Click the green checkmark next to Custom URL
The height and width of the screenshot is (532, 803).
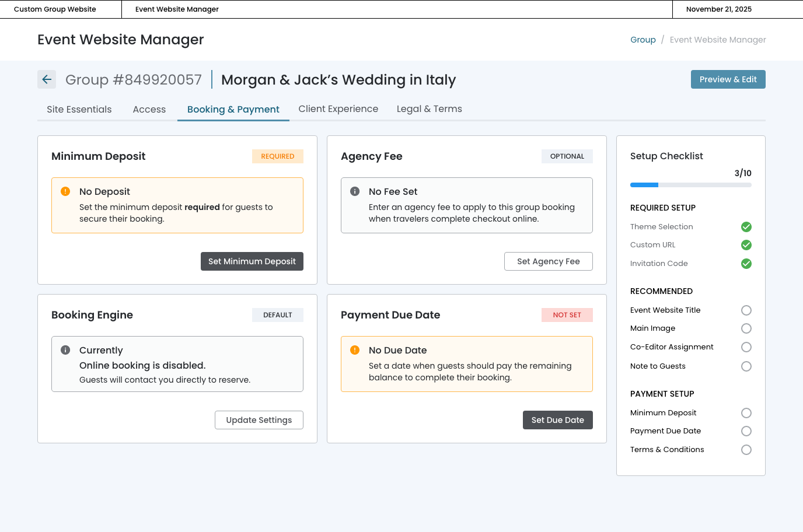pyautogui.click(x=746, y=245)
